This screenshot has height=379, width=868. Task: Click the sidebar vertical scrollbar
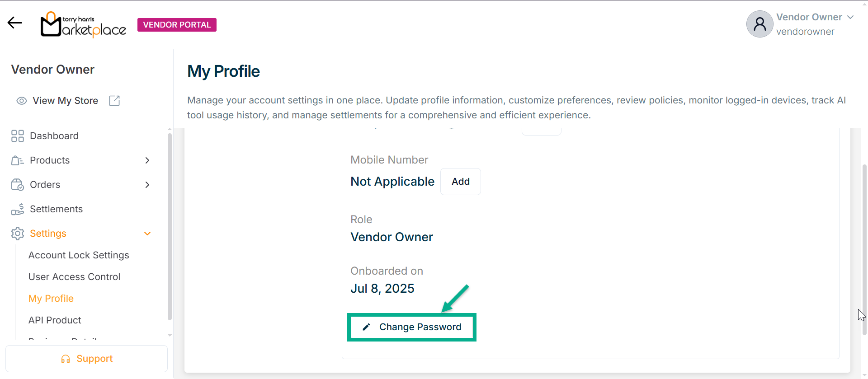(x=170, y=226)
